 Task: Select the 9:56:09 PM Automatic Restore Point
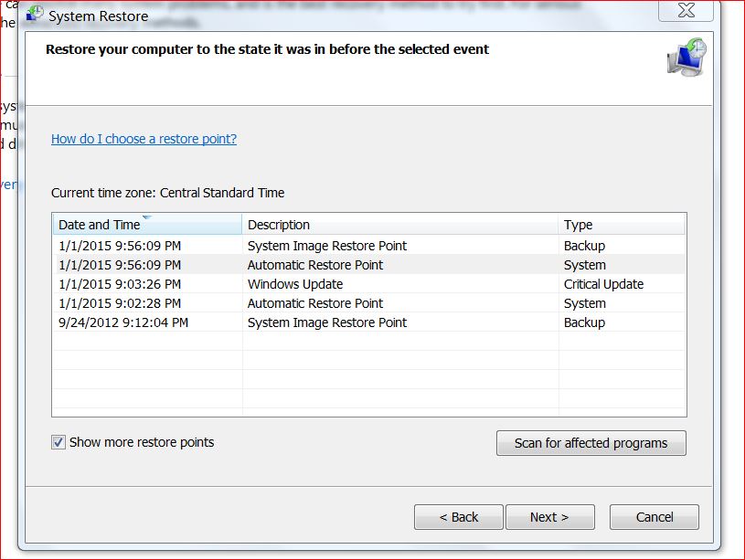point(315,265)
